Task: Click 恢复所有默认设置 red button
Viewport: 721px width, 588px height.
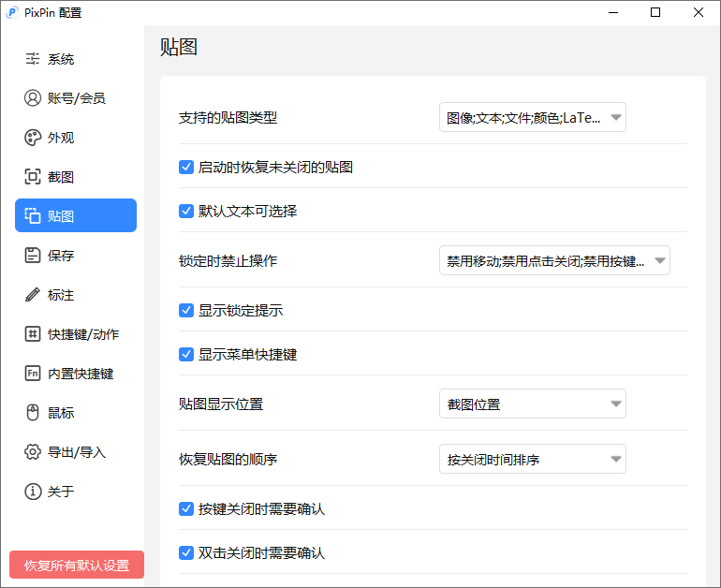Action: coord(77,565)
